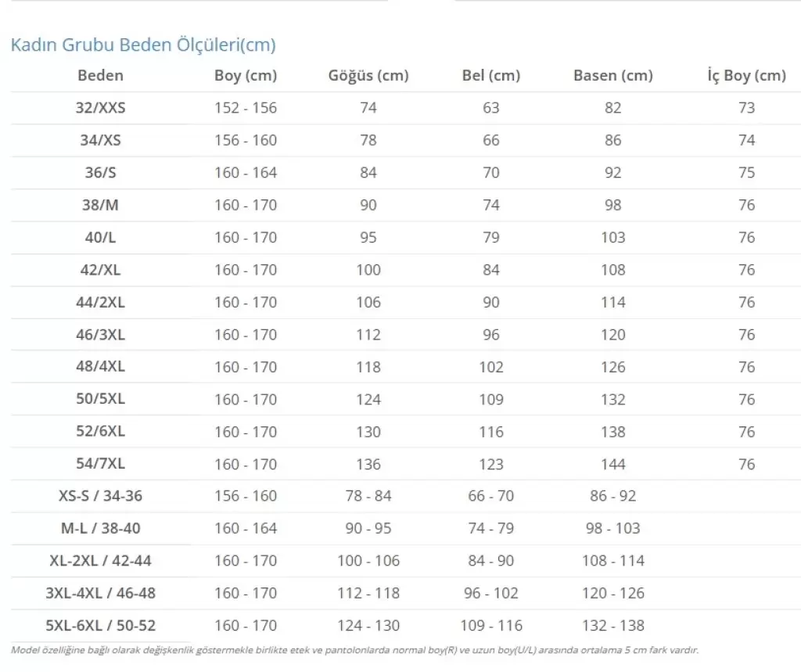
Task: Click the 38/M size label
Action: [100, 205]
